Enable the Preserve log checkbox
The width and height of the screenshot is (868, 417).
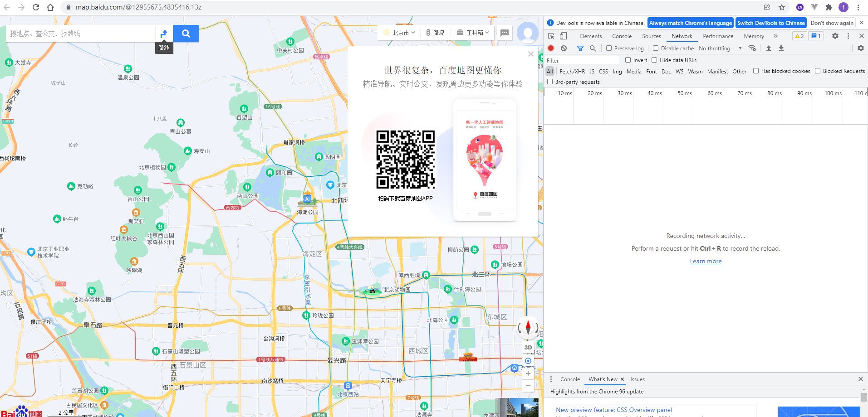tap(608, 48)
